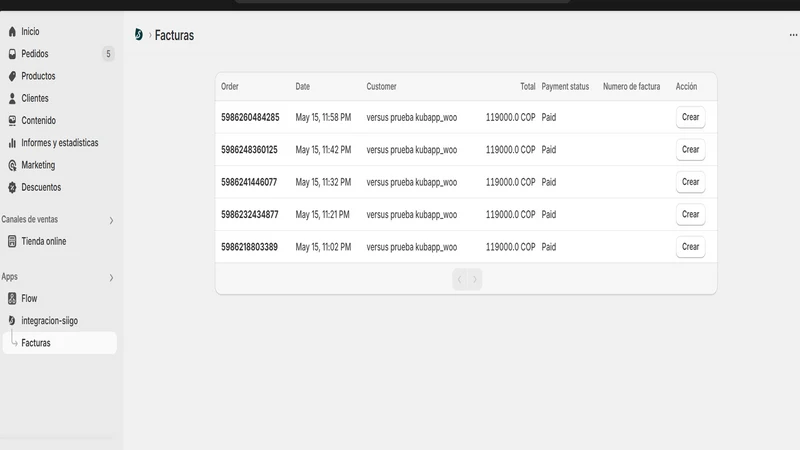The width and height of the screenshot is (800, 450).
Task: Create invoice for order 5986241446077
Action: click(x=690, y=182)
